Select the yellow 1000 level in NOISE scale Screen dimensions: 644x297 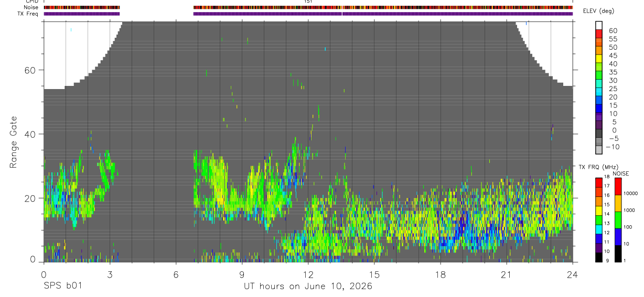618,203
